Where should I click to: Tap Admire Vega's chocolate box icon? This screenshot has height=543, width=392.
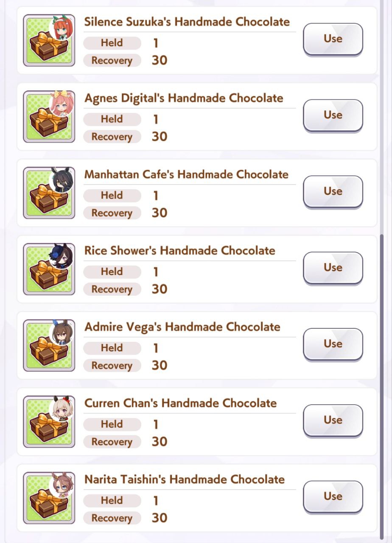click(x=49, y=346)
